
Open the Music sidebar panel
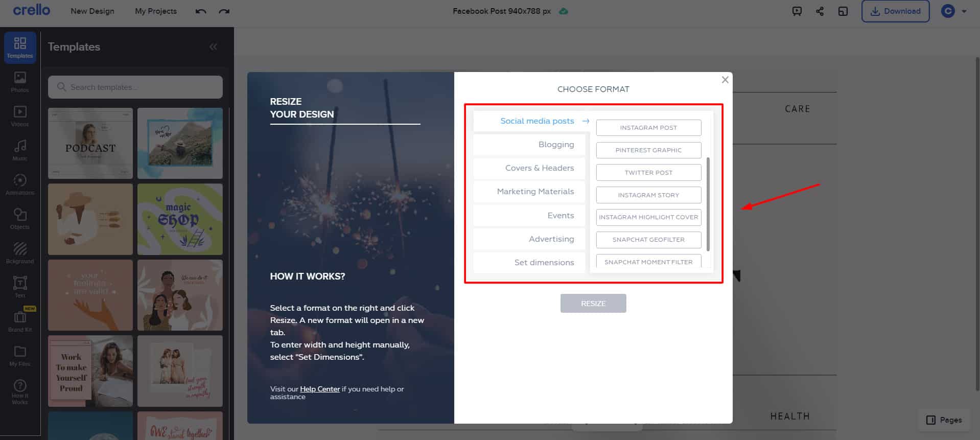click(20, 150)
